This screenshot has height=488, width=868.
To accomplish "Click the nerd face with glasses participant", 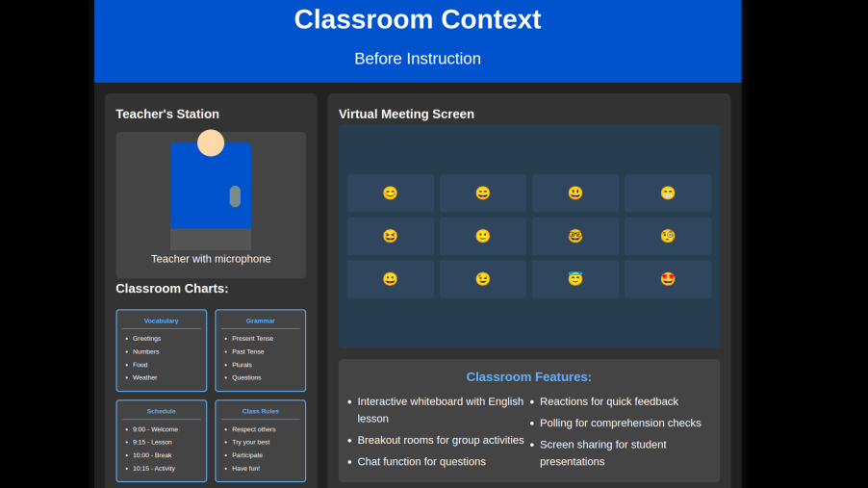I will click(x=575, y=236).
